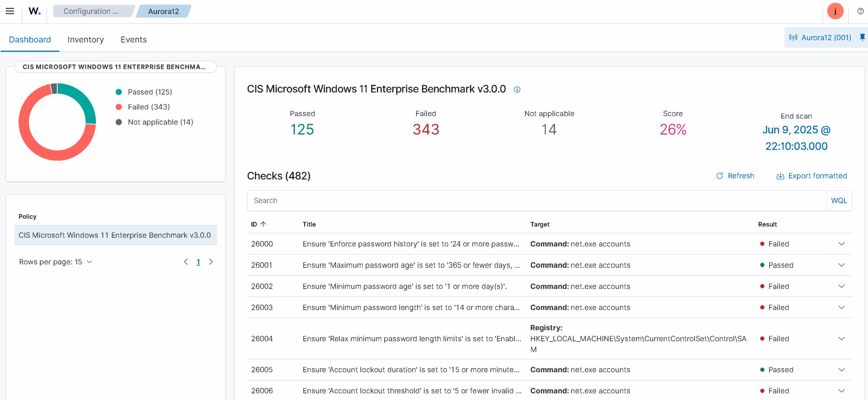Screen dimensions: 868x400
Task: Click the Refresh button
Action: point(735,176)
